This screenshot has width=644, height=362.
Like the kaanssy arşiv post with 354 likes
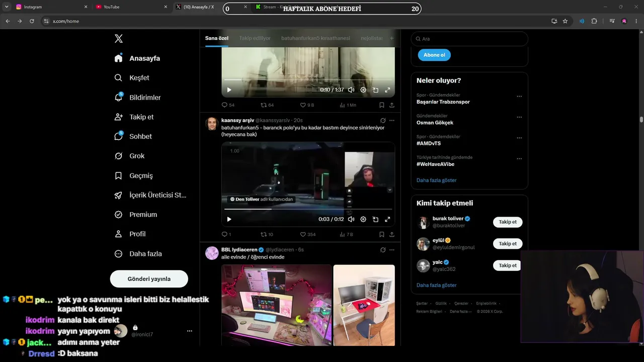click(x=308, y=234)
